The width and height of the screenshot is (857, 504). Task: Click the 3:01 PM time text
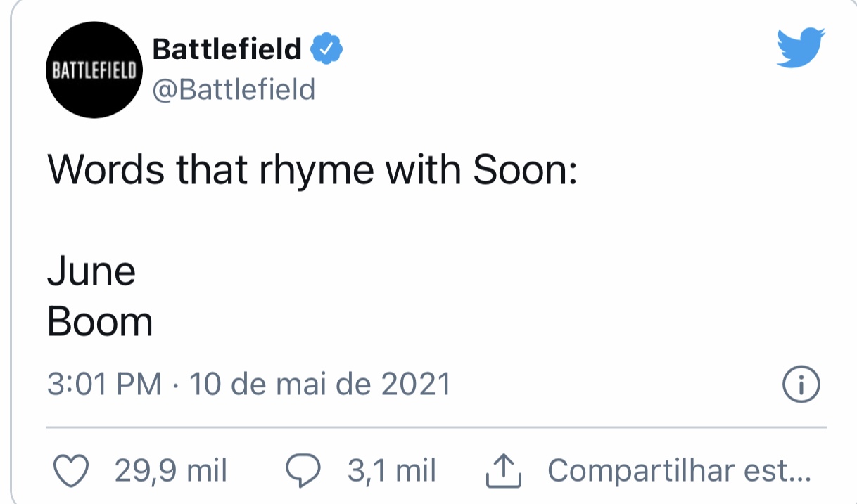104,384
